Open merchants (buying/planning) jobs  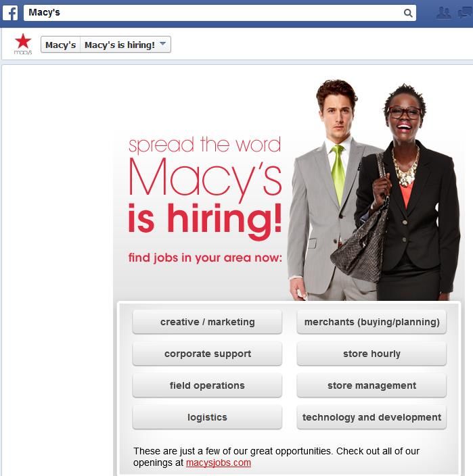coord(371,322)
